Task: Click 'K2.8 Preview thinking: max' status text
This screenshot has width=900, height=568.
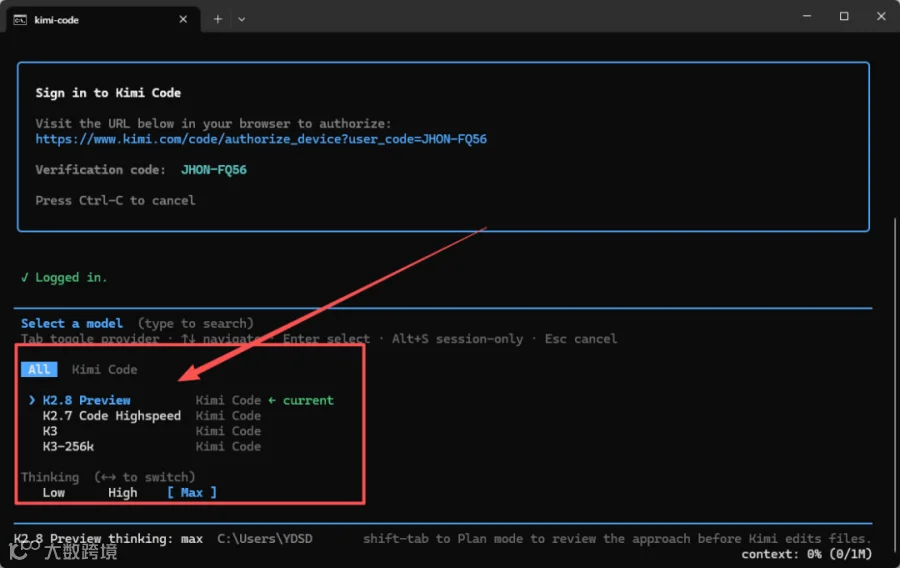Action: [x=108, y=539]
